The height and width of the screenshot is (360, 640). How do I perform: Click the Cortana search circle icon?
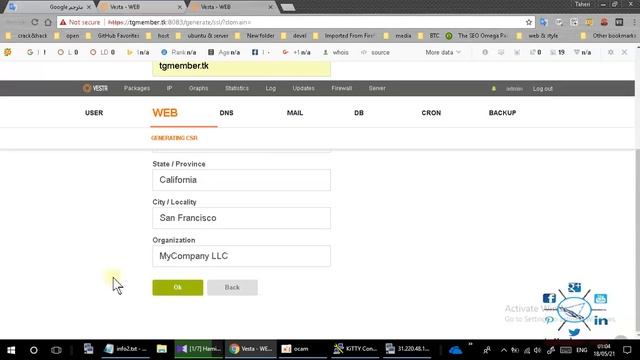[34, 350]
